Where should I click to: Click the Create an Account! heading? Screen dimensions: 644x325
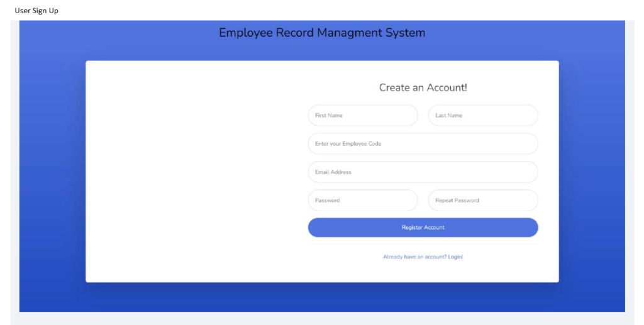click(423, 87)
